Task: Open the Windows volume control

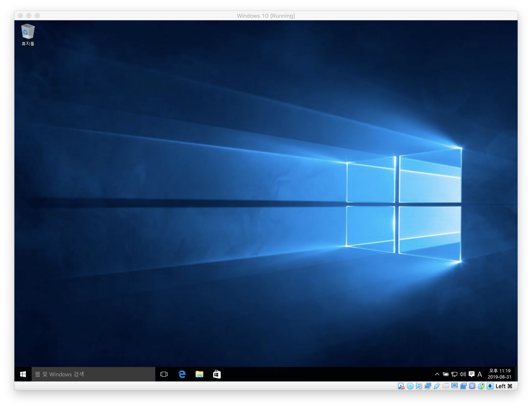Action: pos(463,374)
